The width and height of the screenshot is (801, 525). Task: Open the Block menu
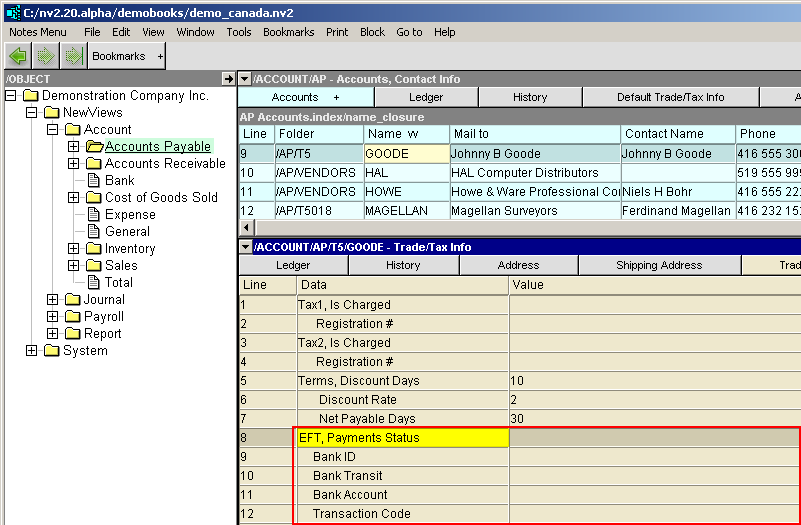pyautogui.click(x=372, y=32)
